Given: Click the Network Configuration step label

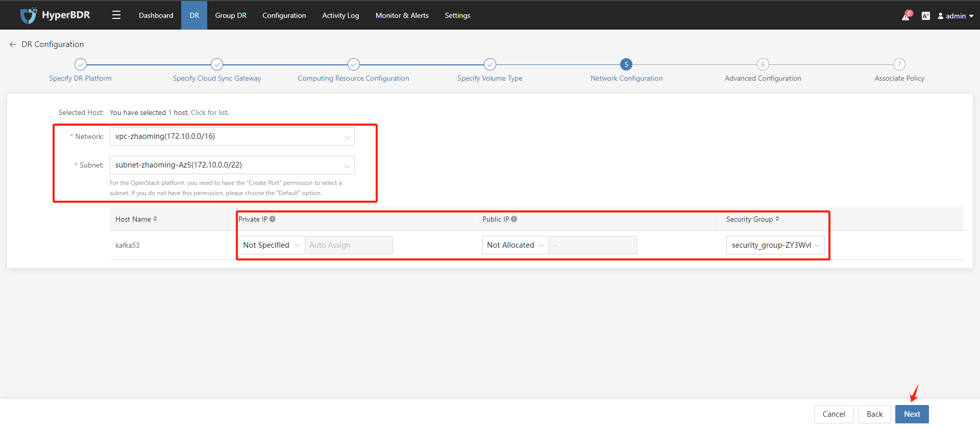Looking at the screenshot, I should (x=626, y=78).
